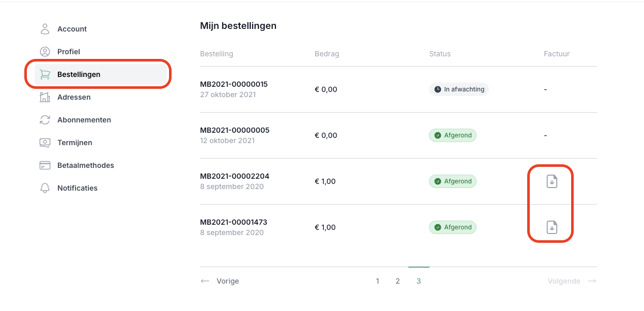
Task: Click the Profiel avatar icon
Action: pos(45,52)
